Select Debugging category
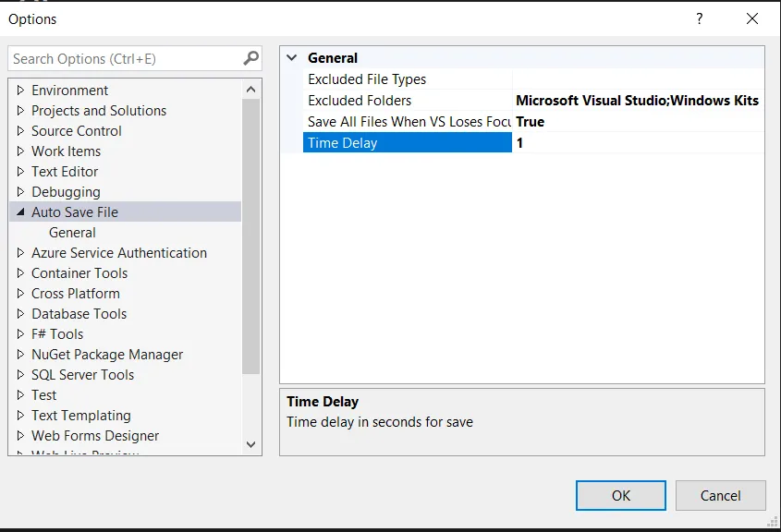 tap(66, 191)
